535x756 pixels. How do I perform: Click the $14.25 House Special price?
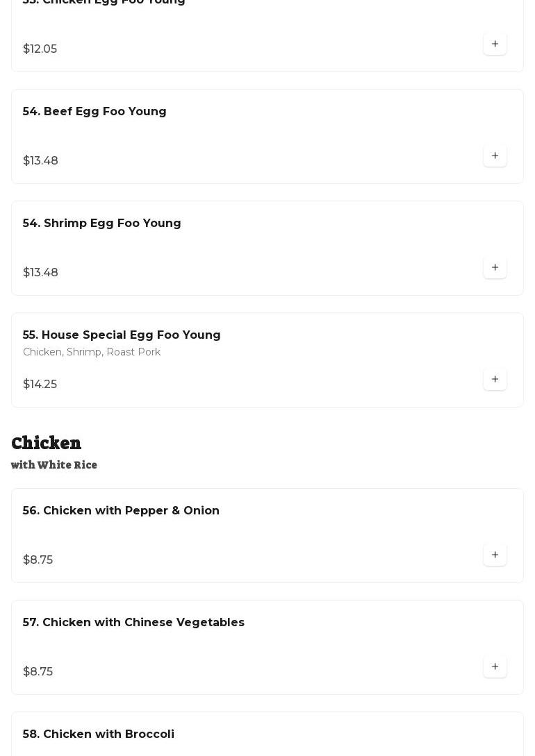40,385
